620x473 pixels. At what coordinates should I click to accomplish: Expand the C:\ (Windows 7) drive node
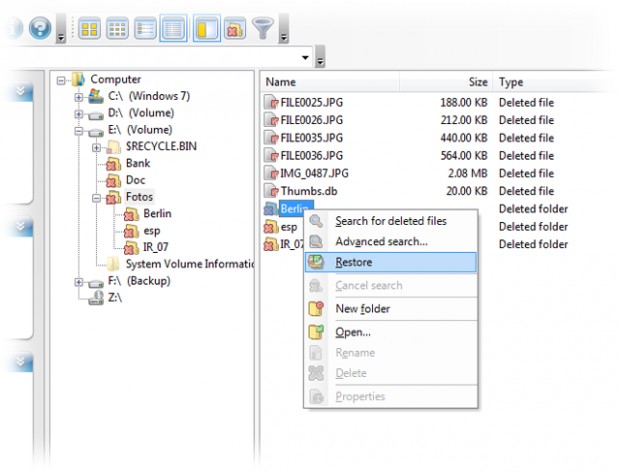(79, 96)
